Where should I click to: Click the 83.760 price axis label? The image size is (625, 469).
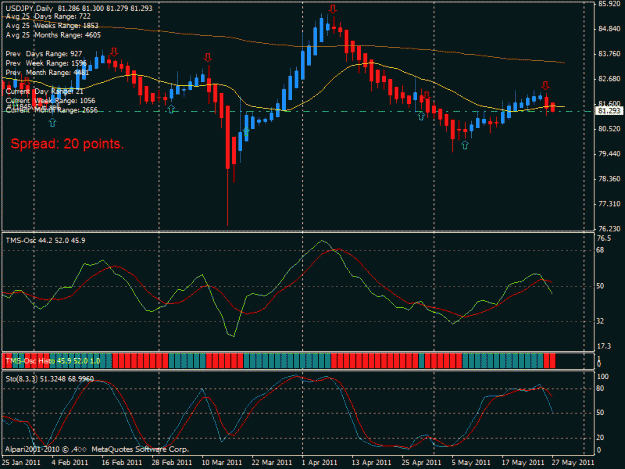coord(609,54)
